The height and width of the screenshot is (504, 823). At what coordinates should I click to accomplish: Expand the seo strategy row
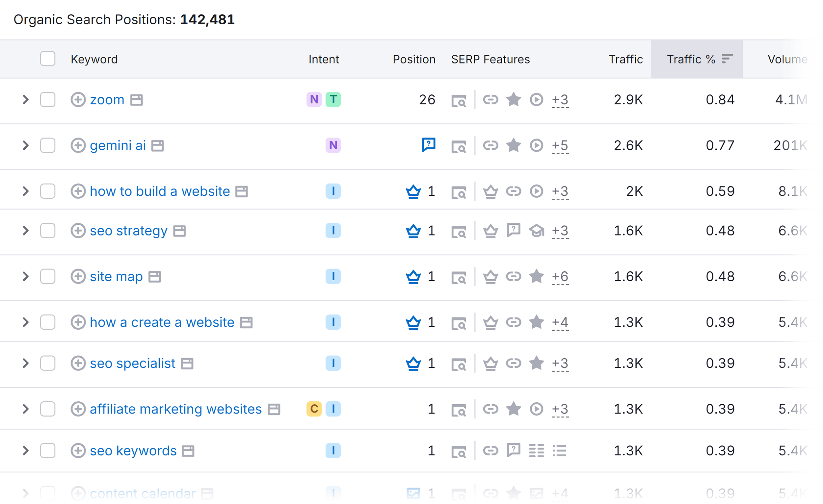(25, 231)
